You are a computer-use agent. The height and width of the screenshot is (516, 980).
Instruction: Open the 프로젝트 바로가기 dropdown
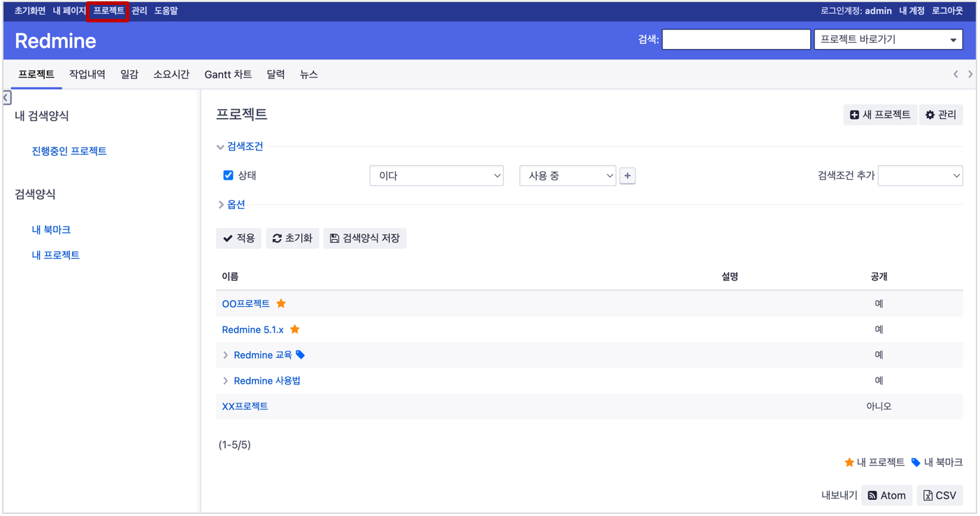888,40
